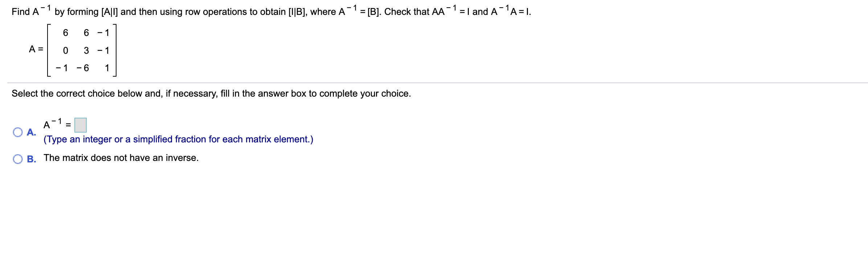Viewport: 868px width, 263px height.
Task: Click the instruction about simplified fractions
Action: click(178, 139)
